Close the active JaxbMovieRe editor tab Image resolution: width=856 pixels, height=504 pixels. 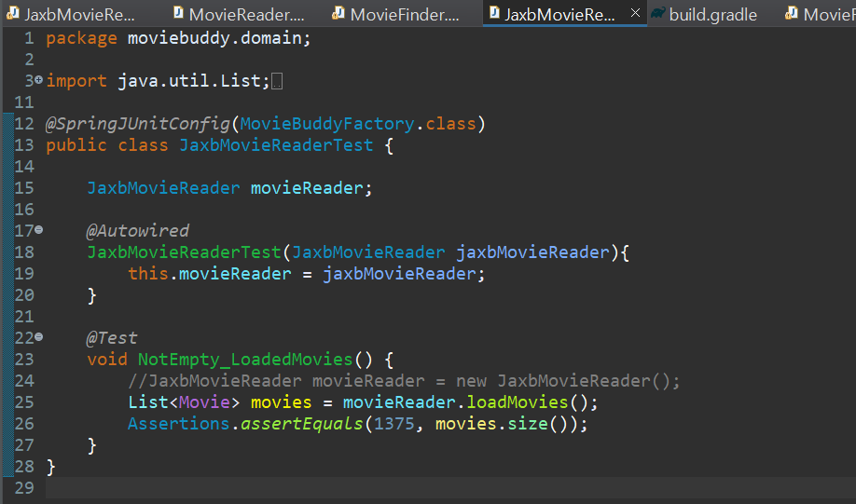(x=635, y=12)
